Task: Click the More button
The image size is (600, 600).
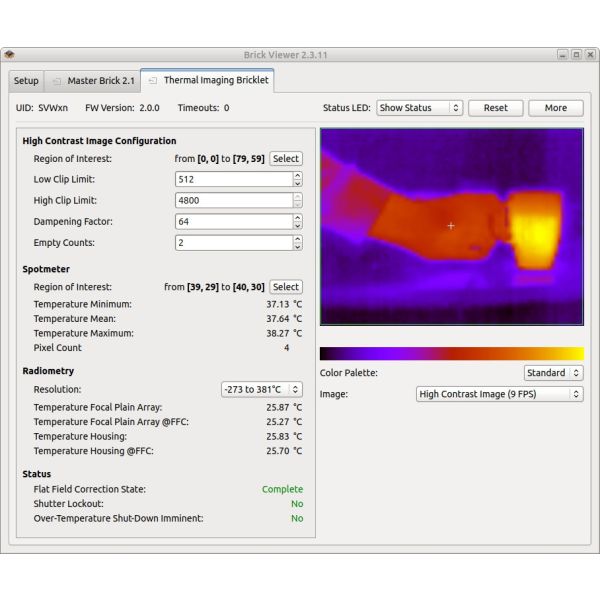Action: 556,108
